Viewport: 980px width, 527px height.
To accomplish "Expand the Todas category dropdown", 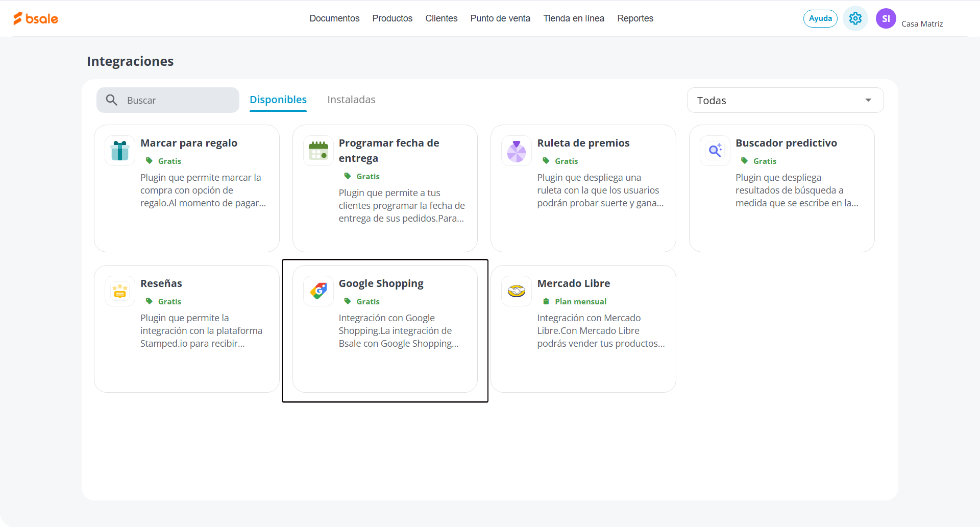I will (785, 100).
